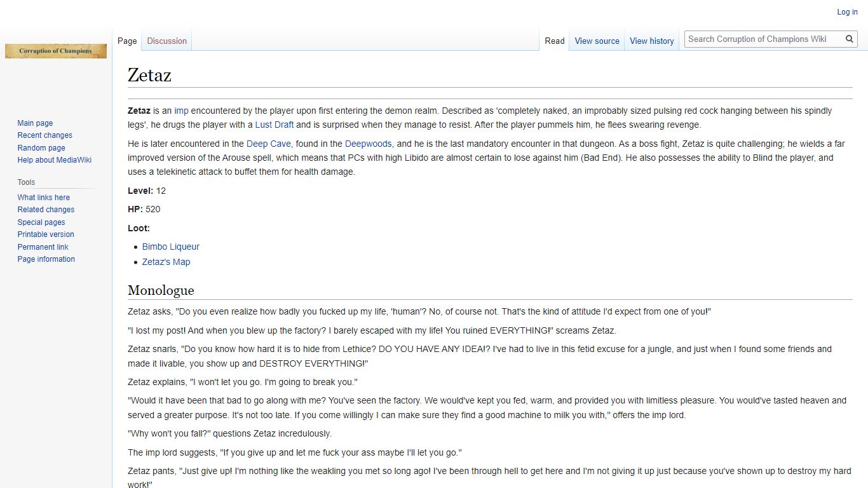
Task: Click the line "I won't let you go"
Action: (x=243, y=382)
